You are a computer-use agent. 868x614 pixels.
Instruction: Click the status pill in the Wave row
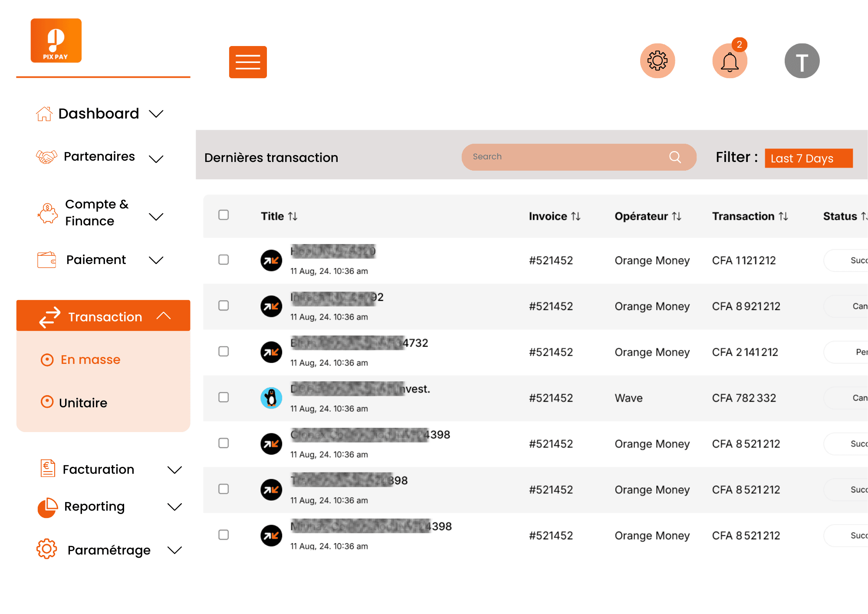846,398
